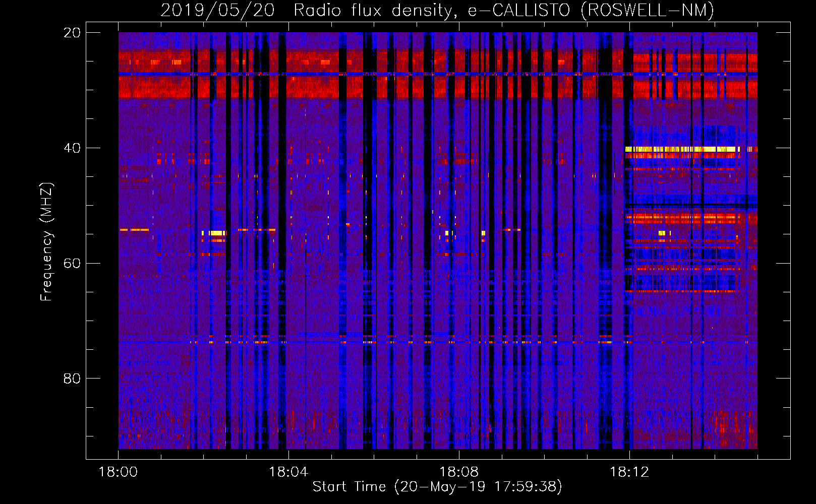
Task: Click the 18:12 time tick label
Action: (629, 472)
